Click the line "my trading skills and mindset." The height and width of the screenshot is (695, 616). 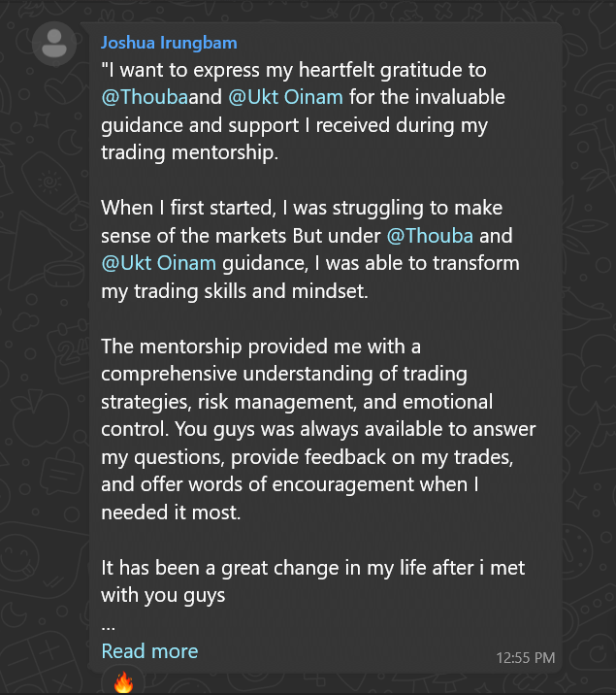pos(235,291)
